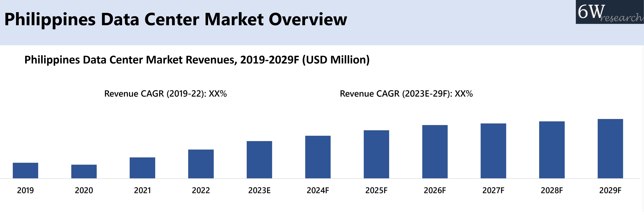Click the 2023E axis label
This screenshot has width=644, height=212.
259,190
